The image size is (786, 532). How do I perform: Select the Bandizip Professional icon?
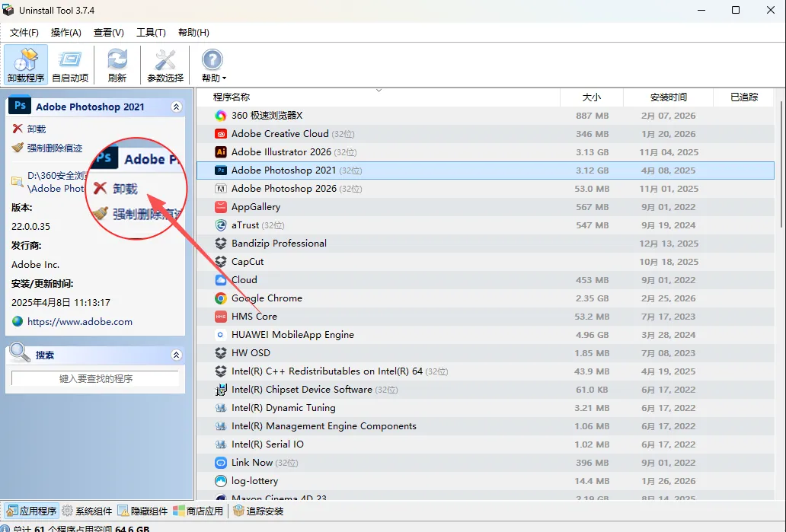(x=221, y=244)
